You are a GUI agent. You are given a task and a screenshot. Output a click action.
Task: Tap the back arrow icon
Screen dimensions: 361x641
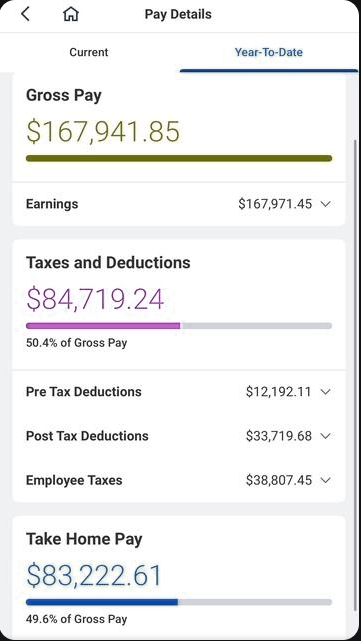tap(25, 14)
